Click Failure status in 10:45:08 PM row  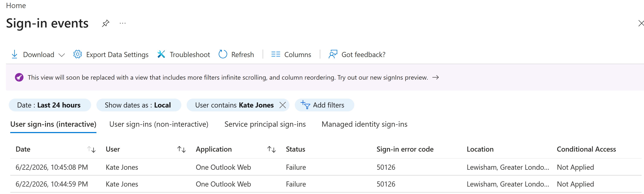coord(296,167)
